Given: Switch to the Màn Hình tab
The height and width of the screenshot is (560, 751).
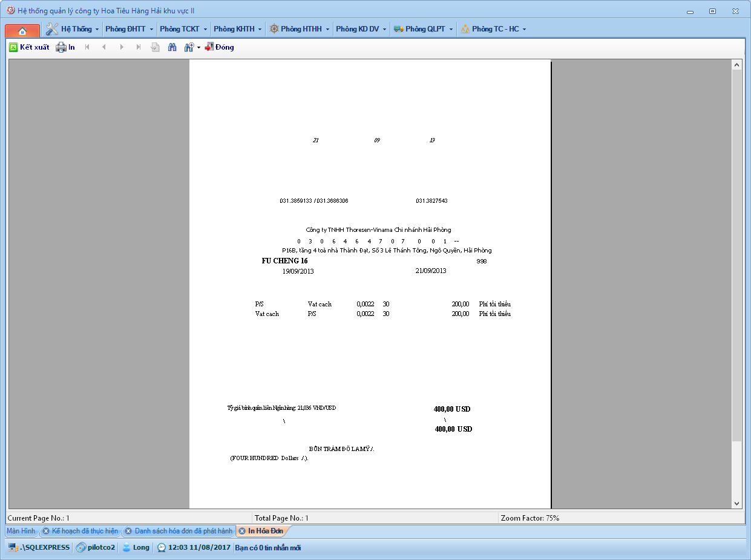Looking at the screenshot, I should pyautogui.click(x=21, y=531).
